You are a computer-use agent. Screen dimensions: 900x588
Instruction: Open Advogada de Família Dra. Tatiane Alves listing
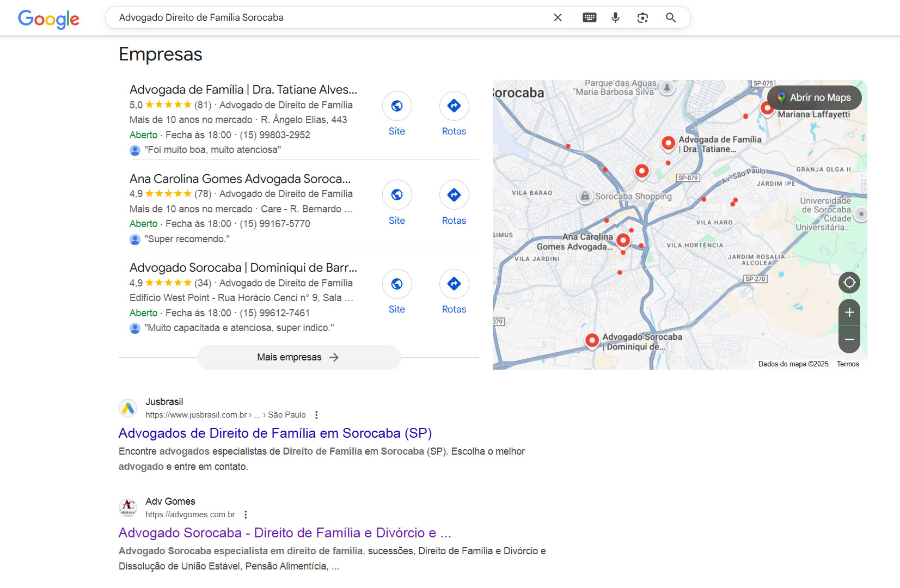pos(243,89)
